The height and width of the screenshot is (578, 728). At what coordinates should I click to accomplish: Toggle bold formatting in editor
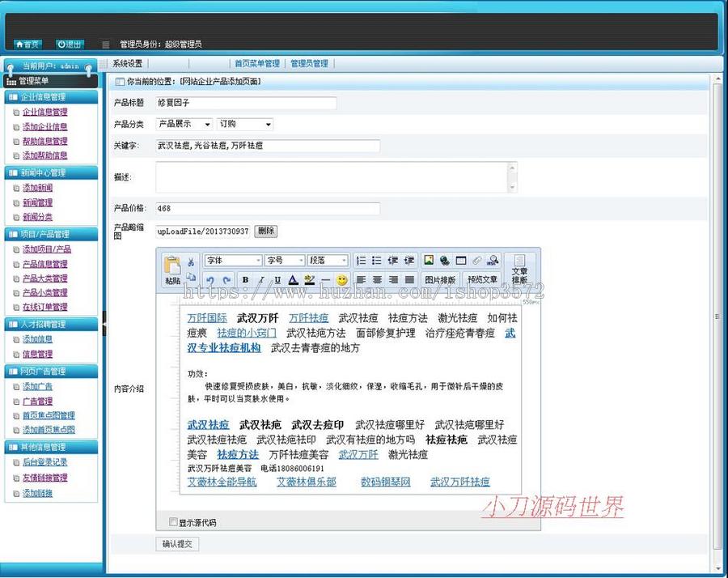[245, 280]
